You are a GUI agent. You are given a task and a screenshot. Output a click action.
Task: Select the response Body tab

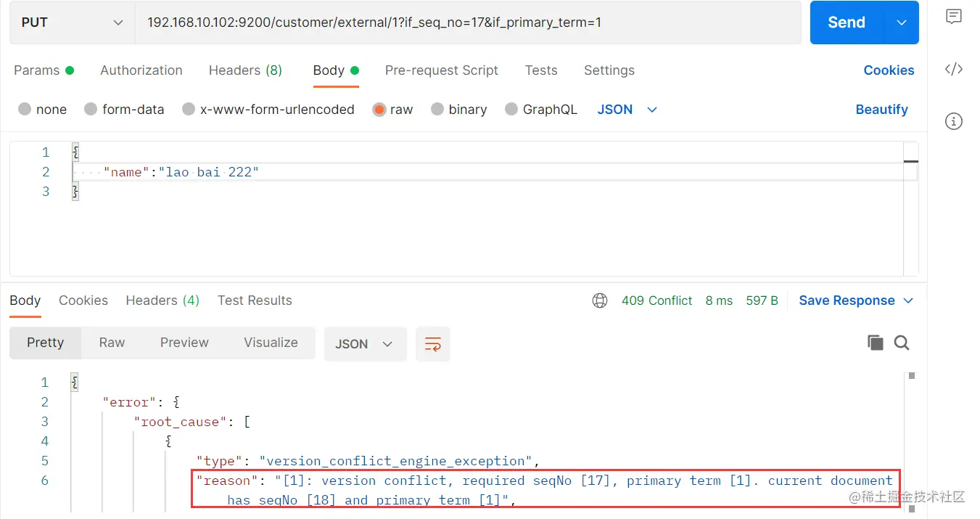point(25,301)
